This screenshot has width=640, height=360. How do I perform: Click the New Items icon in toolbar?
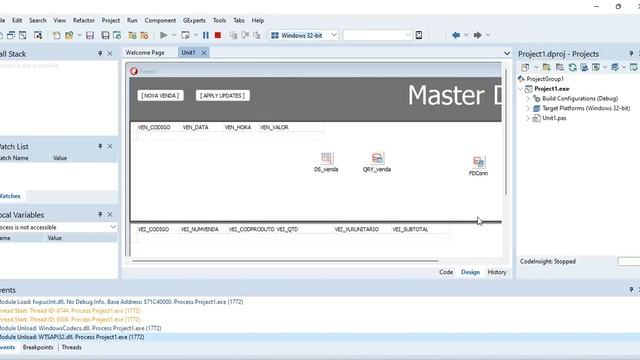56,36
